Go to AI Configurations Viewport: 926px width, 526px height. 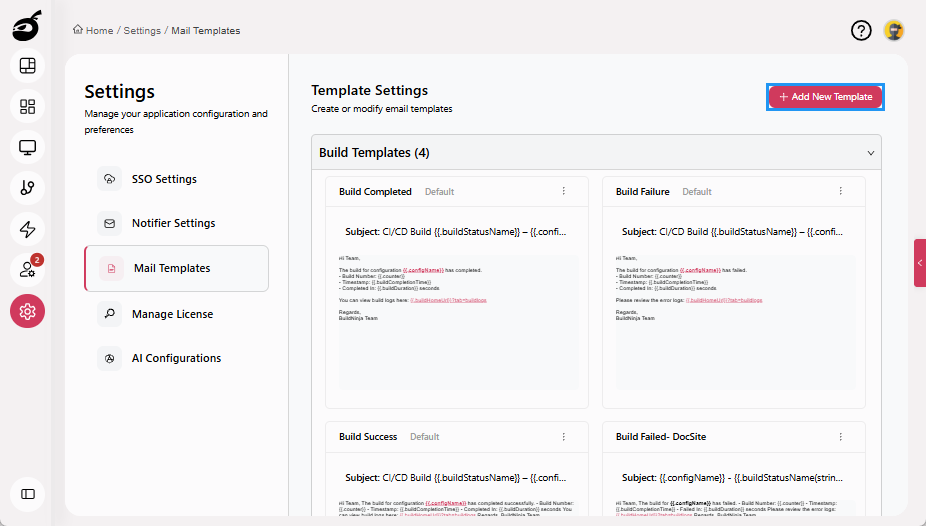[x=177, y=358]
